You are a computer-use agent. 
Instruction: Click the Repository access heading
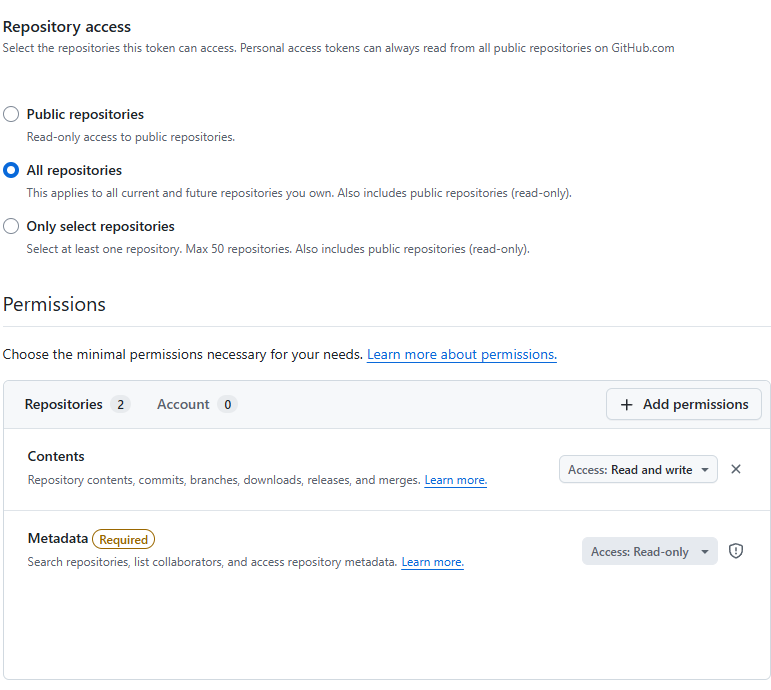(x=67, y=27)
